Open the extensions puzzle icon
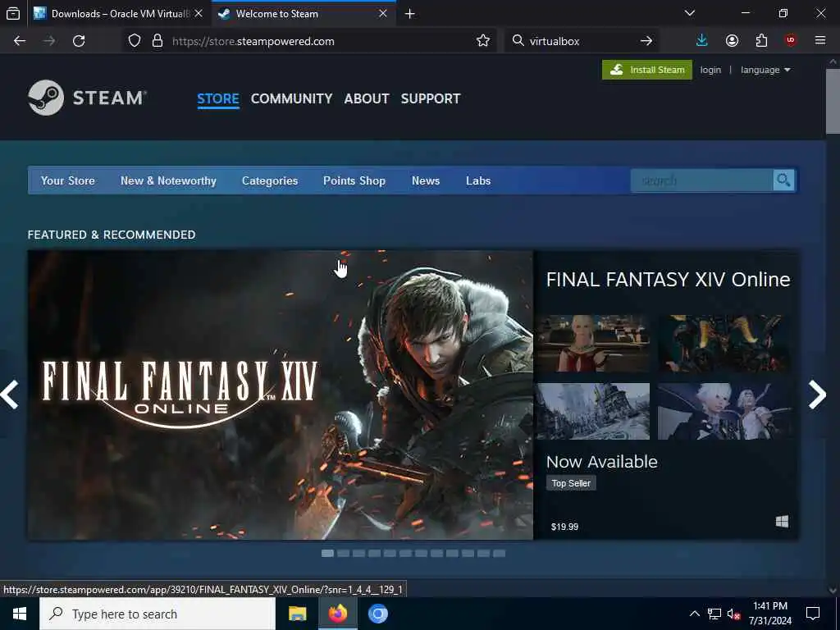The image size is (840, 630). (761, 41)
